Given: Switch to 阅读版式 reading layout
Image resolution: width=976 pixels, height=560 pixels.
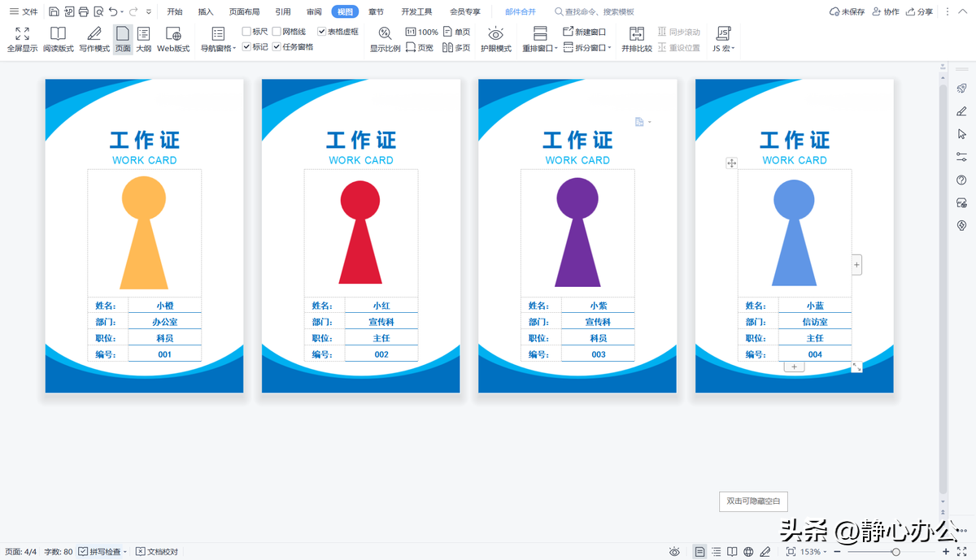Looking at the screenshot, I should tap(59, 40).
